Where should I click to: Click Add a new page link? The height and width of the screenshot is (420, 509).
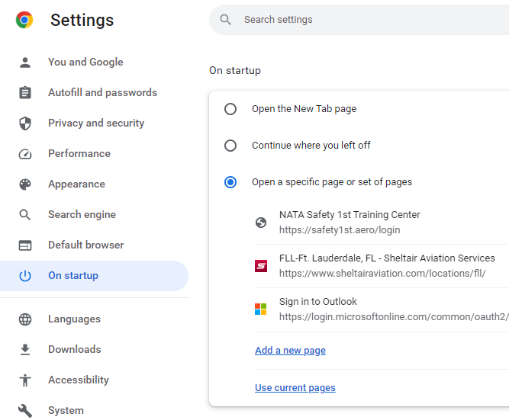click(290, 351)
